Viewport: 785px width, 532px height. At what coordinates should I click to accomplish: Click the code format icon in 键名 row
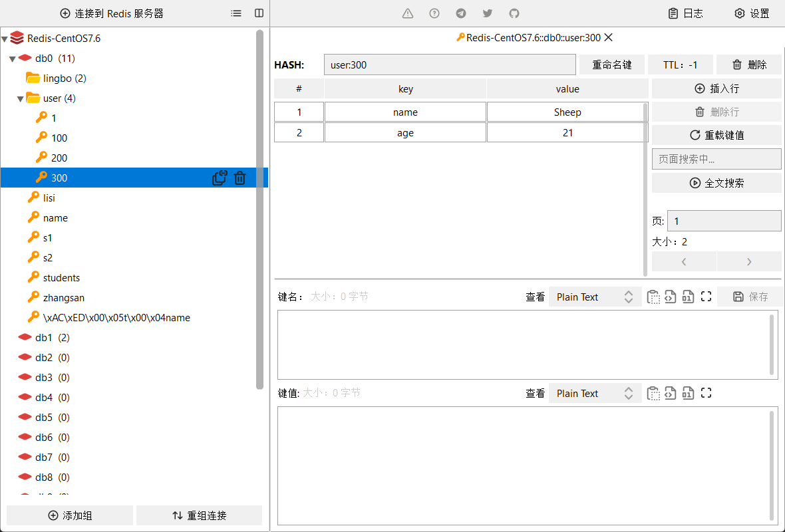click(671, 297)
